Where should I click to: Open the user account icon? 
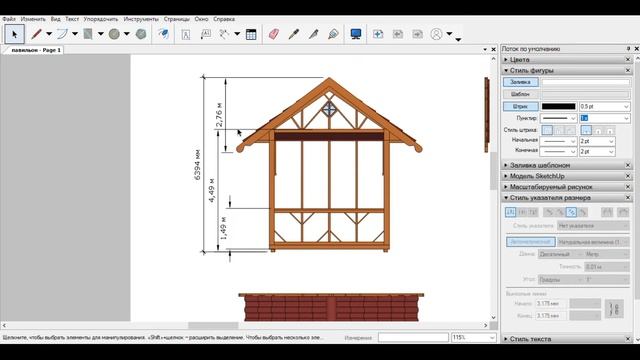click(x=436, y=34)
